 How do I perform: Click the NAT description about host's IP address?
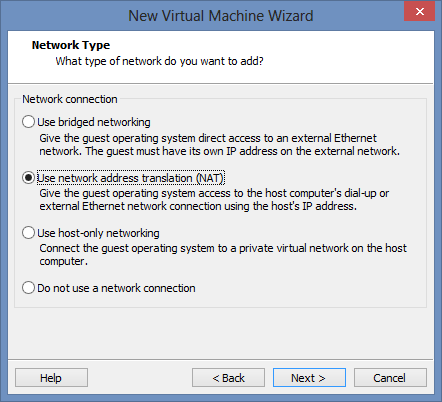coord(214,200)
